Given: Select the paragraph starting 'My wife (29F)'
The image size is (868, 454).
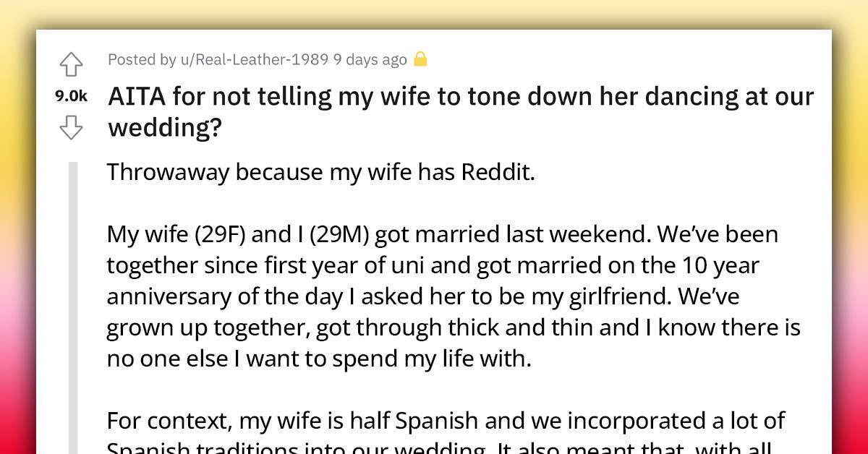Looking at the screenshot, I should tap(434, 296).
